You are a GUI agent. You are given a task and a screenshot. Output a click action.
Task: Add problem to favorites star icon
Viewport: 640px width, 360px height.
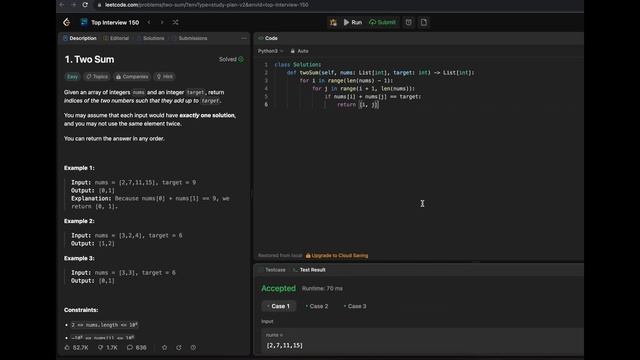(164, 348)
